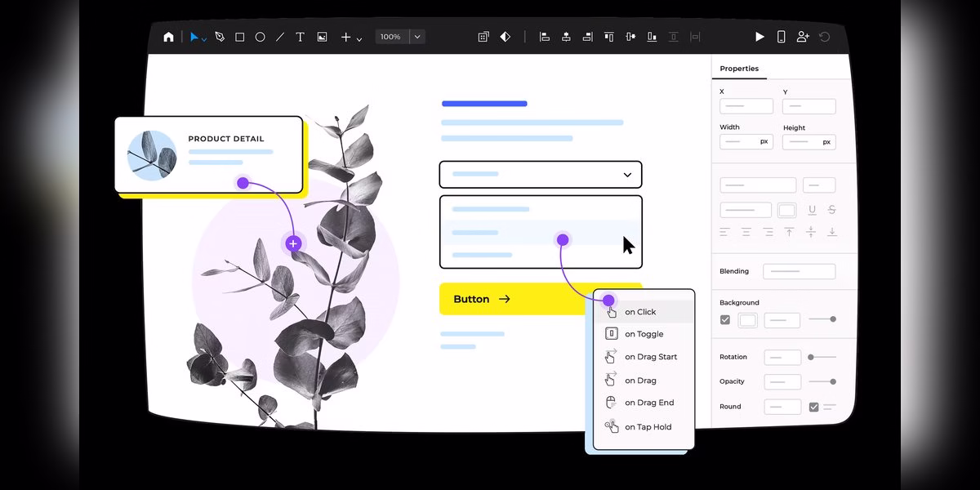Image resolution: width=980 pixels, height=490 pixels.
Task: Apply strikethrough text style
Action: pyautogui.click(x=832, y=210)
